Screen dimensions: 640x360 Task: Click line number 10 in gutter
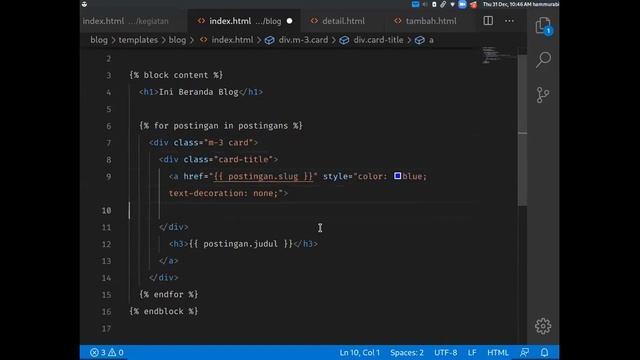(x=106, y=210)
